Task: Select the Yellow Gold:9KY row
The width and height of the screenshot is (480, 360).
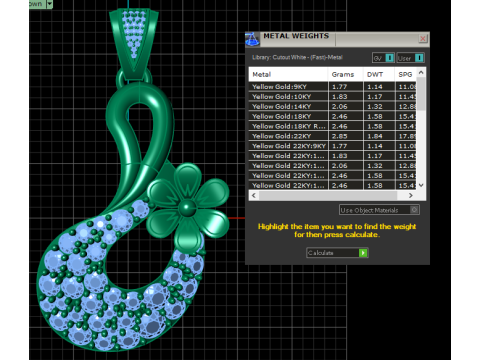Action: [x=332, y=87]
